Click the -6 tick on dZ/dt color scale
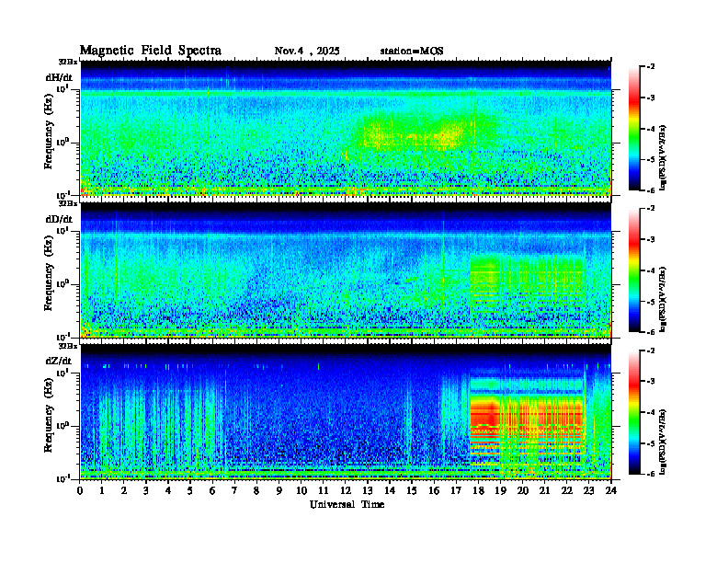The height and width of the screenshot is (563, 728). (x=651, y=474)
